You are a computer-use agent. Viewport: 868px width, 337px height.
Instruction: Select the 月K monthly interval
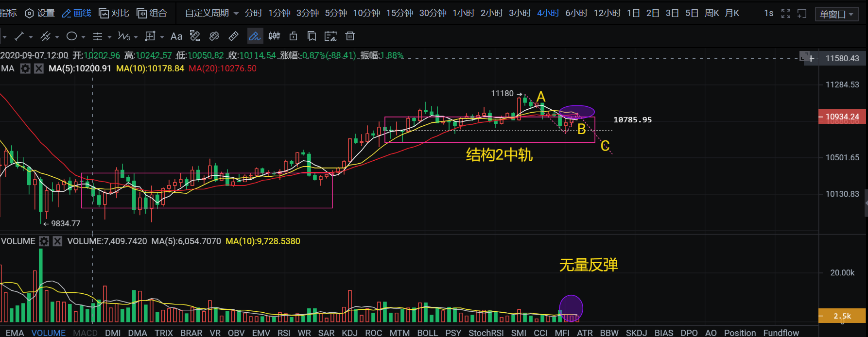732,13
